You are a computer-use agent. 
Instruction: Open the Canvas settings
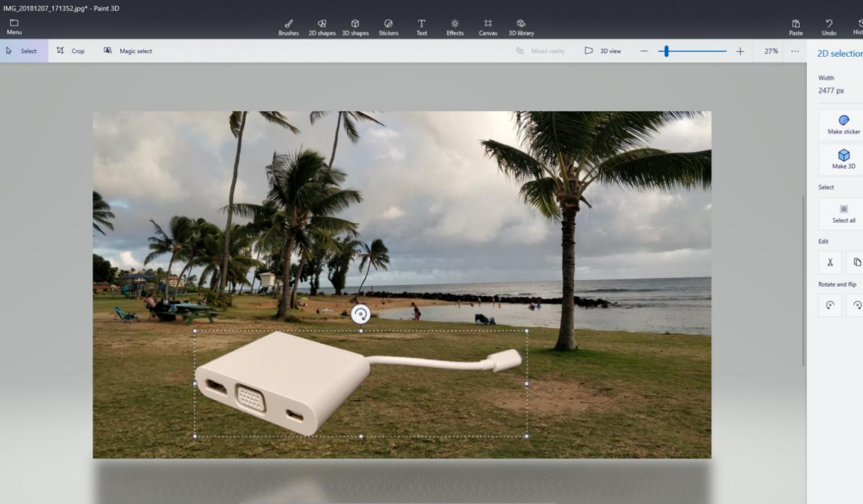click(488, 27)
